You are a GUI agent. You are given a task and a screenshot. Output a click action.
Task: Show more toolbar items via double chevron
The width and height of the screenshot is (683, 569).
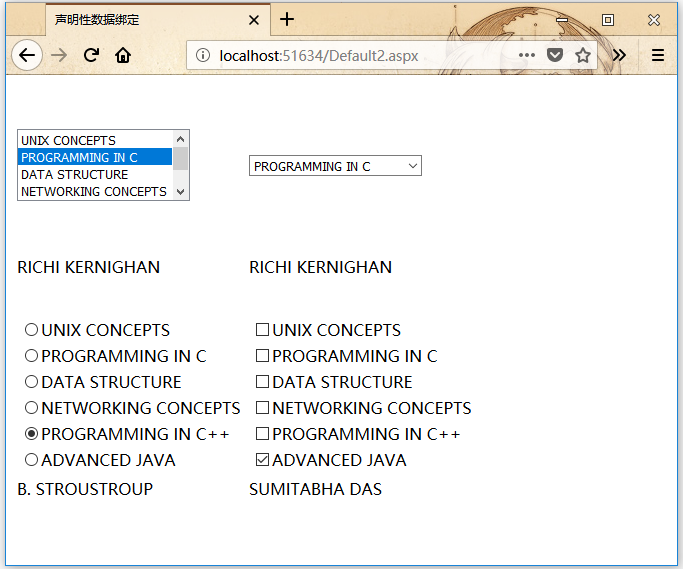(620, 55)
